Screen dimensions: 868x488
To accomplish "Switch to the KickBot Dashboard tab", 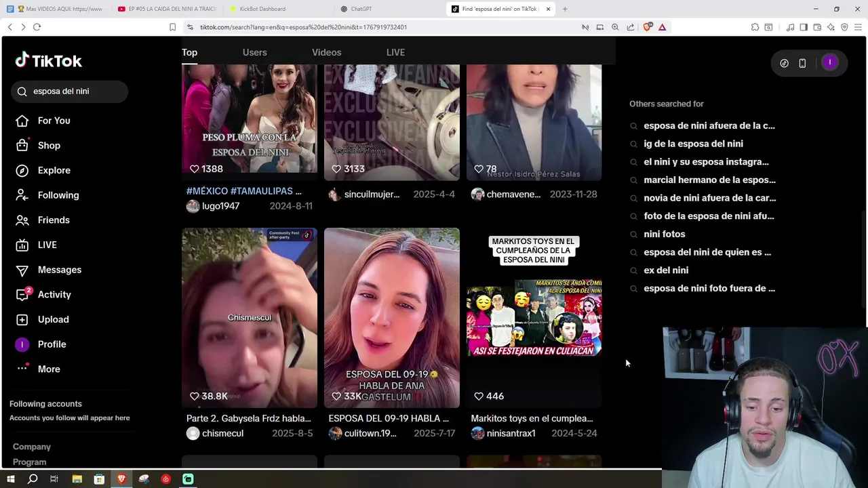I will [261, 9].
